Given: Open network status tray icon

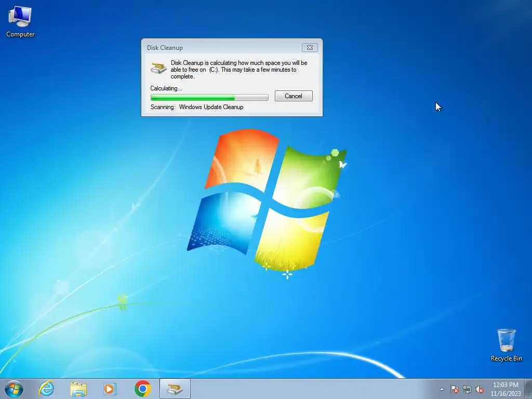Looking at the screenshot, I should [x=467, y=390].
